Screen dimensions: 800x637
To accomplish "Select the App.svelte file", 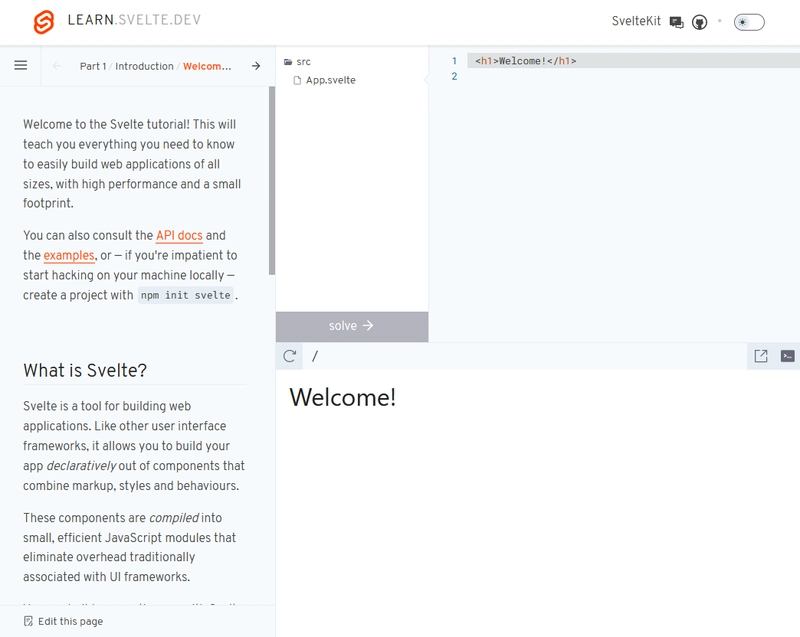I will point(330,80).
